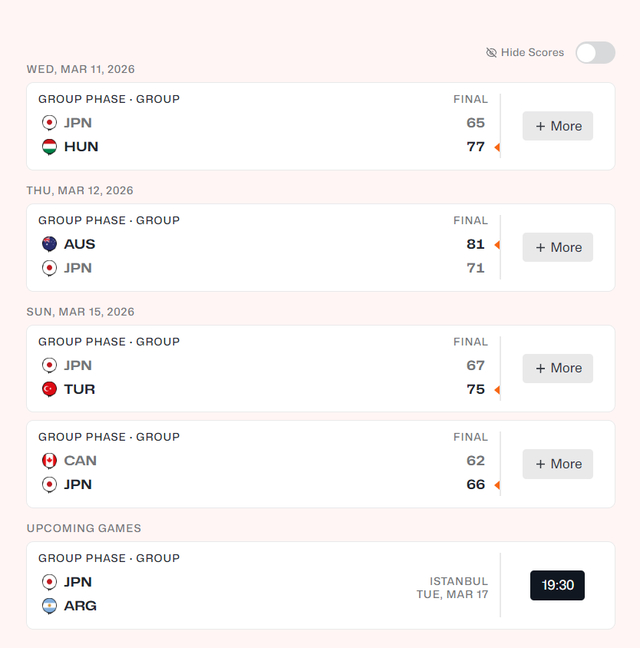640x648 pixels.
Task: Open the TUR team link
Action: tap(80, 389)
